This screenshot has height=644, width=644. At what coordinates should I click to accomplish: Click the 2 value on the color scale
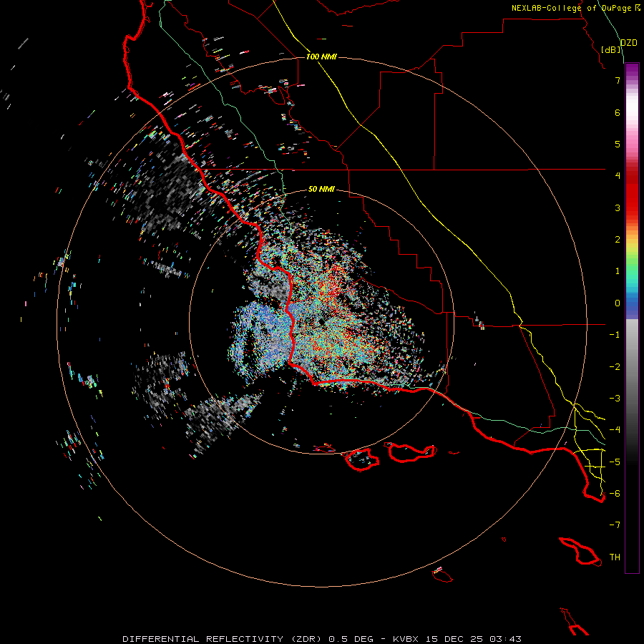pos(618,240)
